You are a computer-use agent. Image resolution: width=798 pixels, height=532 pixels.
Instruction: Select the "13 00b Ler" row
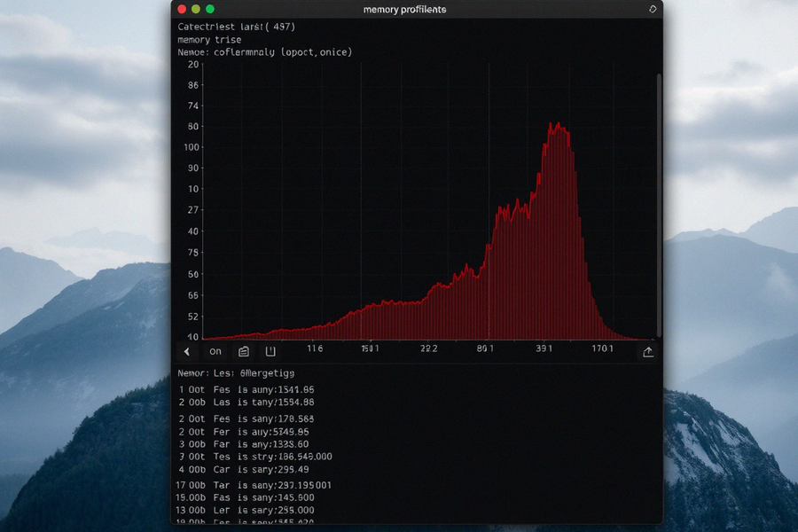tap(246, 510)
